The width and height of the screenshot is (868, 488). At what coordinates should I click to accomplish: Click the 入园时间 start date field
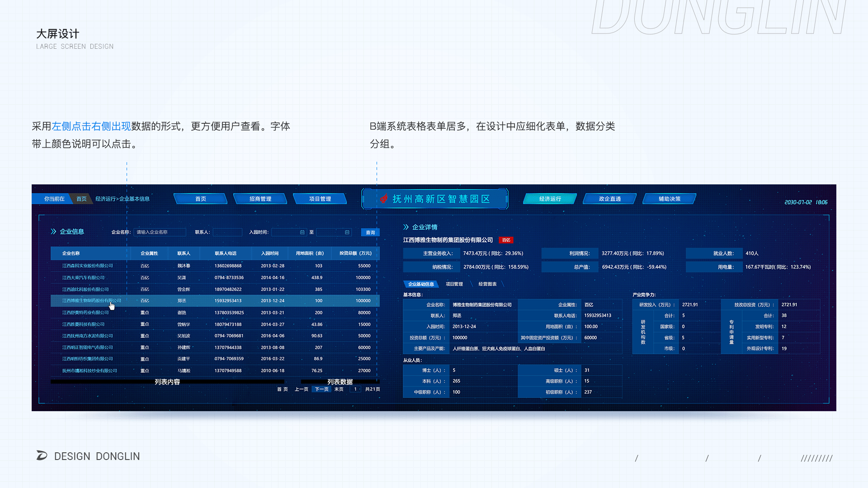(x=289, y=232)
